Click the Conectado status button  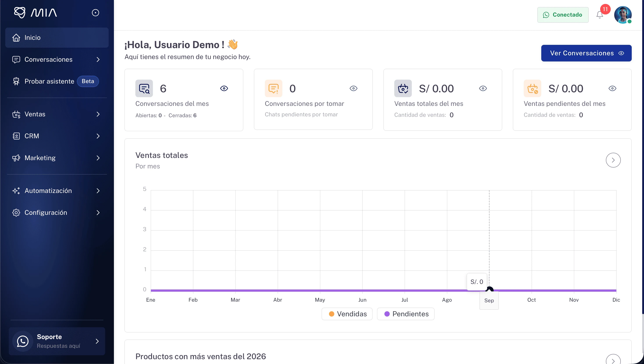pos(563,15)
